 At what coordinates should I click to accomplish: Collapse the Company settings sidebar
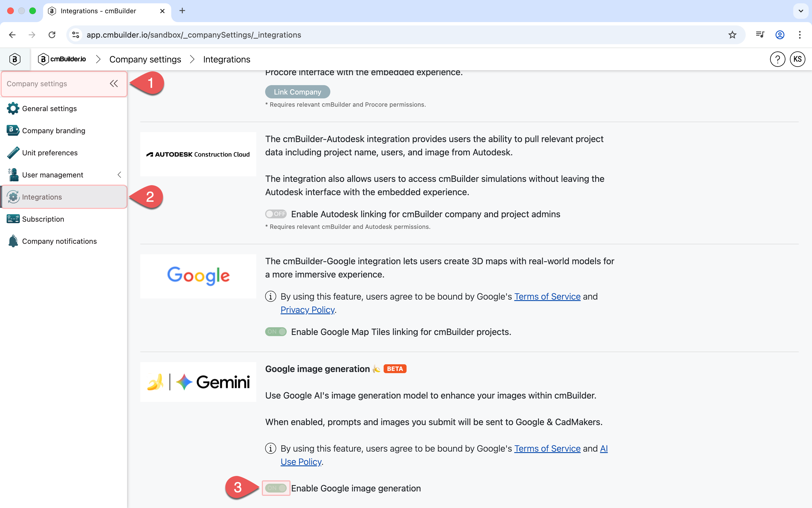pyautogui.click(x=114, y=84)
